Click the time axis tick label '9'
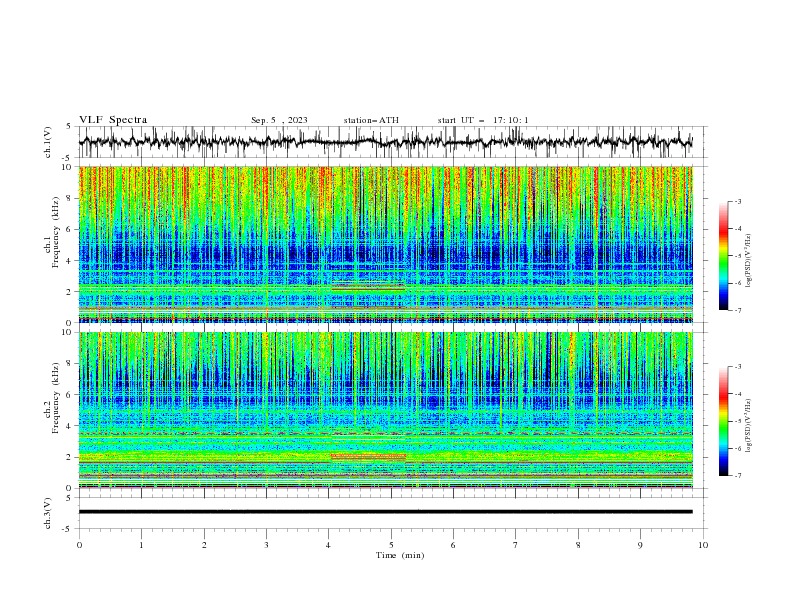Screen dimensions: 792x612 coord(640,545)
